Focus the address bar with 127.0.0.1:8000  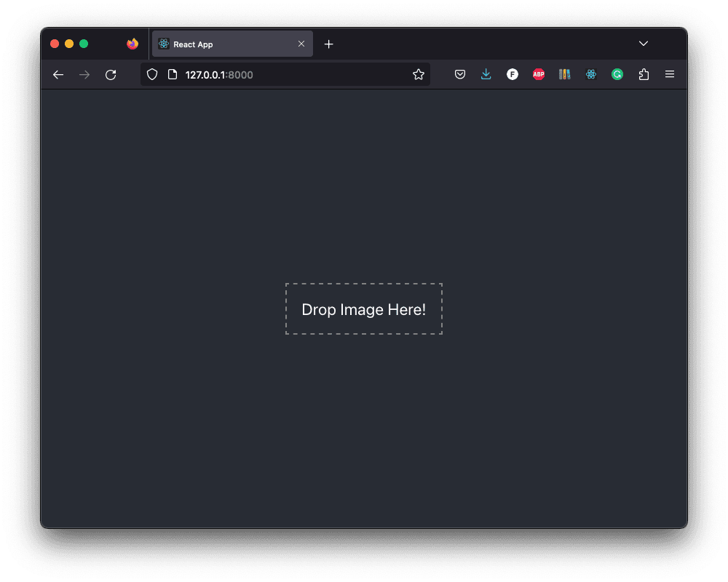click(x=285, y=75)
